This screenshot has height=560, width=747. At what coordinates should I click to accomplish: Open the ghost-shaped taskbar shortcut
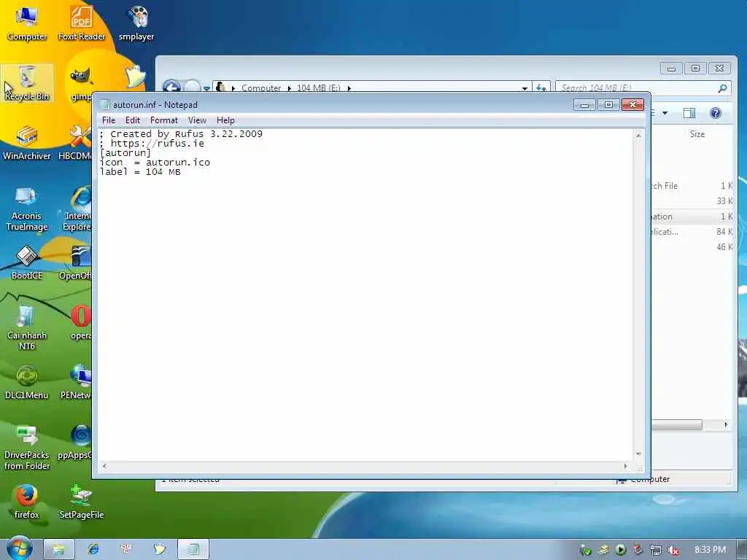pos(160,549)
